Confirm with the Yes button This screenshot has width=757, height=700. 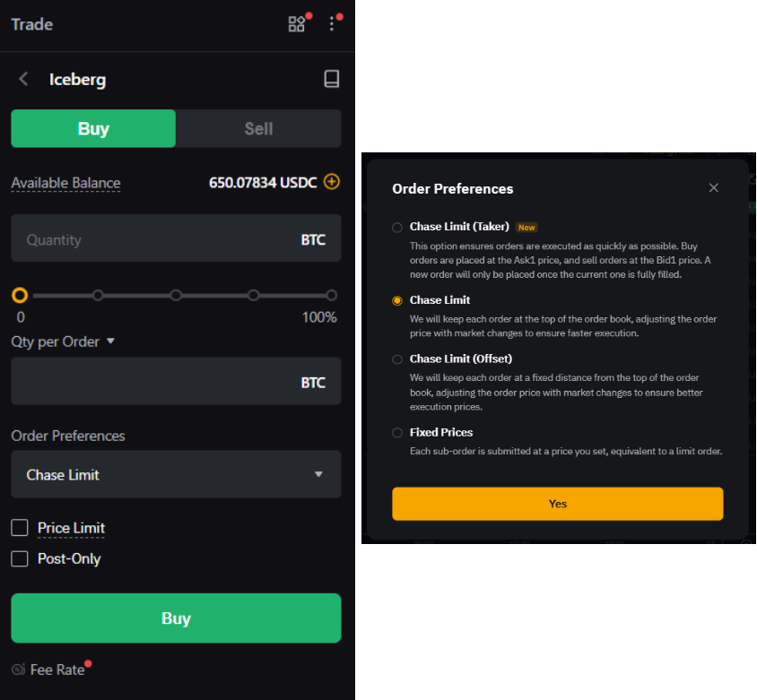click(557, 504)
